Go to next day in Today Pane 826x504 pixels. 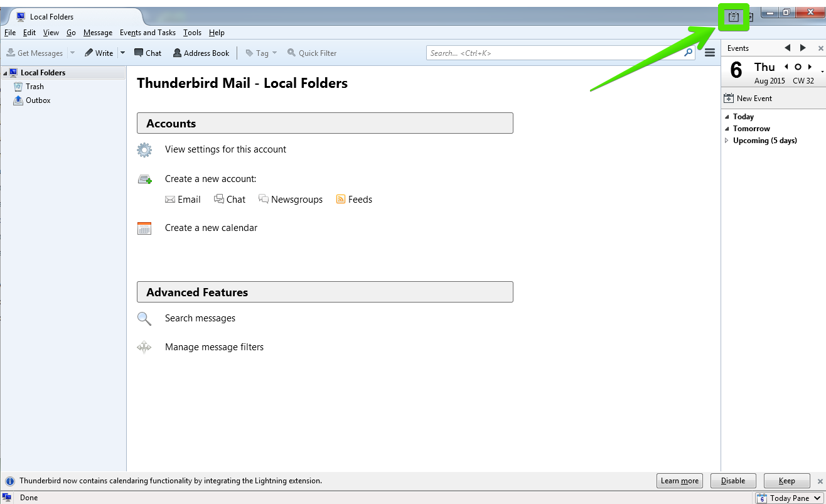[810, 67]
